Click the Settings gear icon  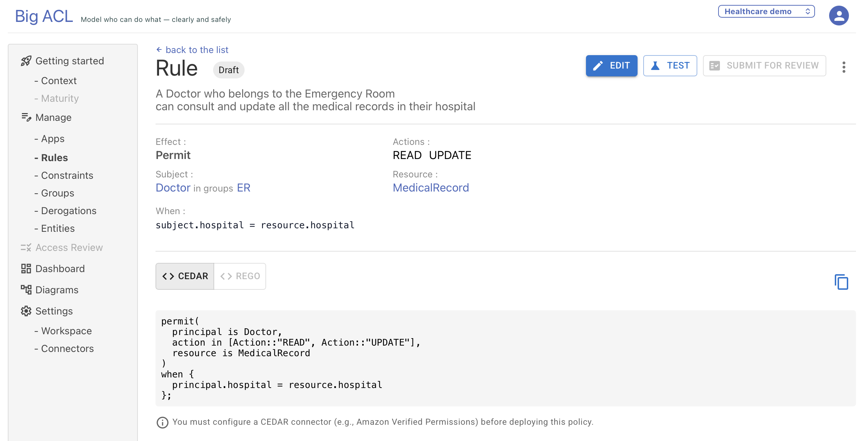(x=26, y=311)
